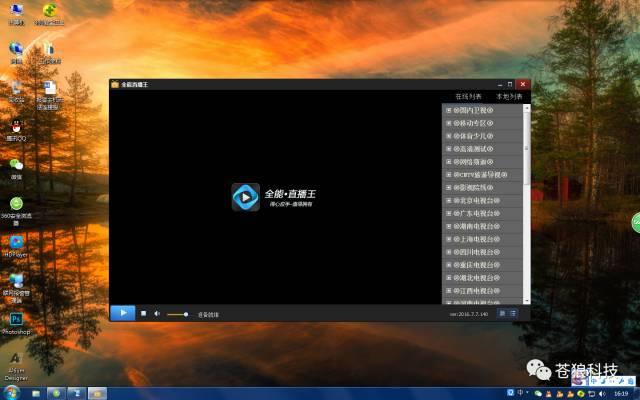The width and height of the screenshot is (640, 400).
Task: Click the ver:2016.7.7.140 version text
Action: [469, 314]
